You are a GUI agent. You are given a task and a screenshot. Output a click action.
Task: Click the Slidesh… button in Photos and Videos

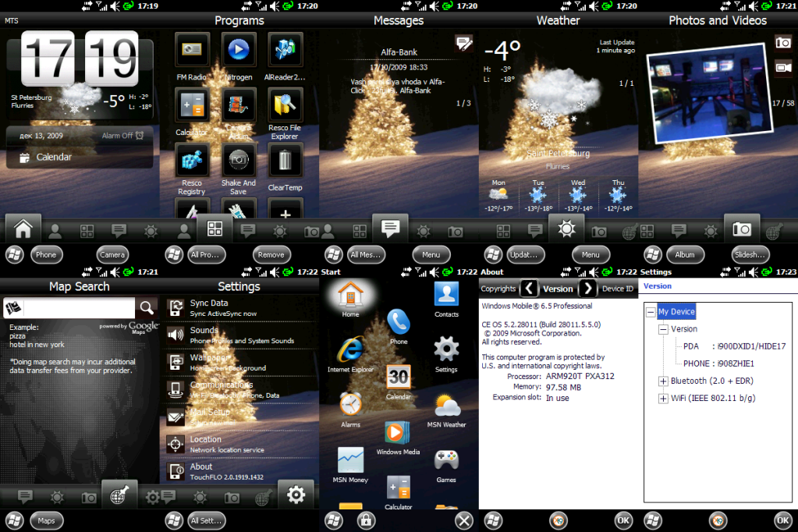750,254
